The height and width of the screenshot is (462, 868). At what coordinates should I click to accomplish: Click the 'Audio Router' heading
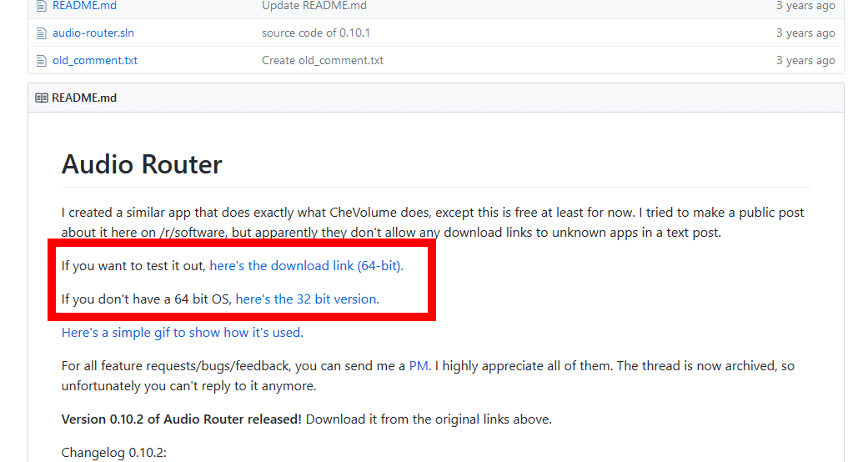tap(142, 164)
